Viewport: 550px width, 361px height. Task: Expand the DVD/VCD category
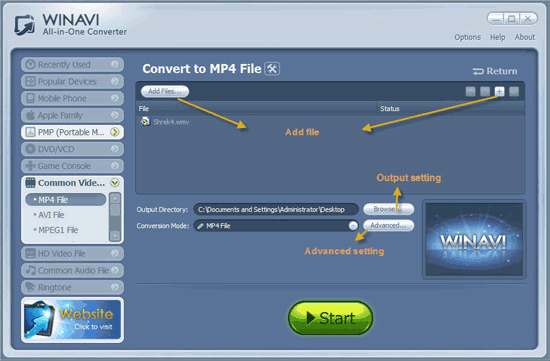(x=72, y=149)
